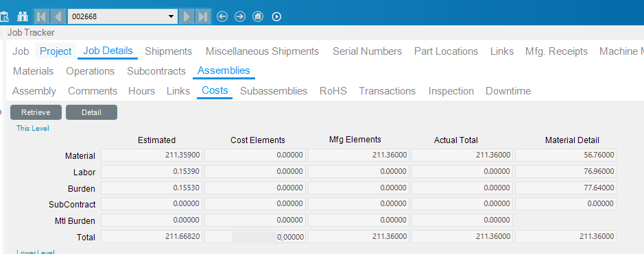Viewport: 644px width, 254px height.
Task: Select the Assemblies sub-tab
Action: click(x=224, y=71)
